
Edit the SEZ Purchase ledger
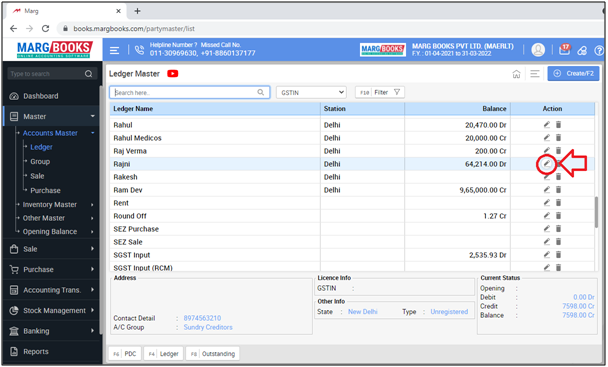tap(546, 229)
